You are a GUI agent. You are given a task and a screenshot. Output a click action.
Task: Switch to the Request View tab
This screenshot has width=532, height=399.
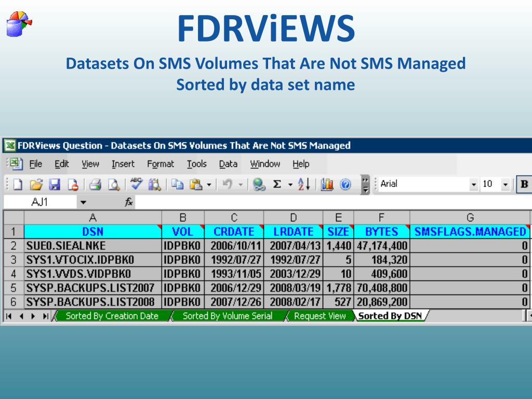click(320, 316)
